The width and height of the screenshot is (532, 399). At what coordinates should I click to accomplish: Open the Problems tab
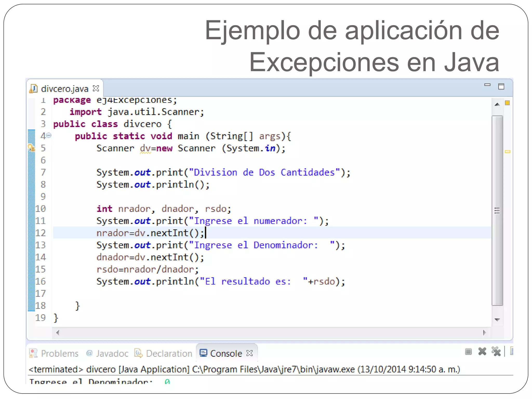click(x=54, y=353)
